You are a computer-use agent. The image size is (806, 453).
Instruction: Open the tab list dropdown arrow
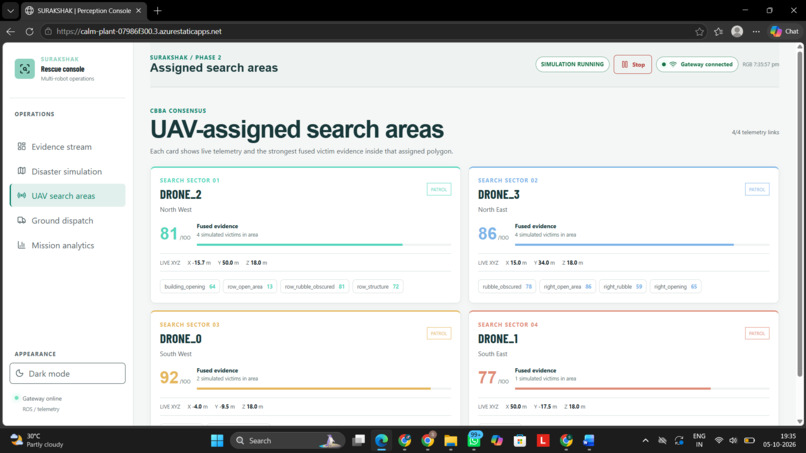10,10
